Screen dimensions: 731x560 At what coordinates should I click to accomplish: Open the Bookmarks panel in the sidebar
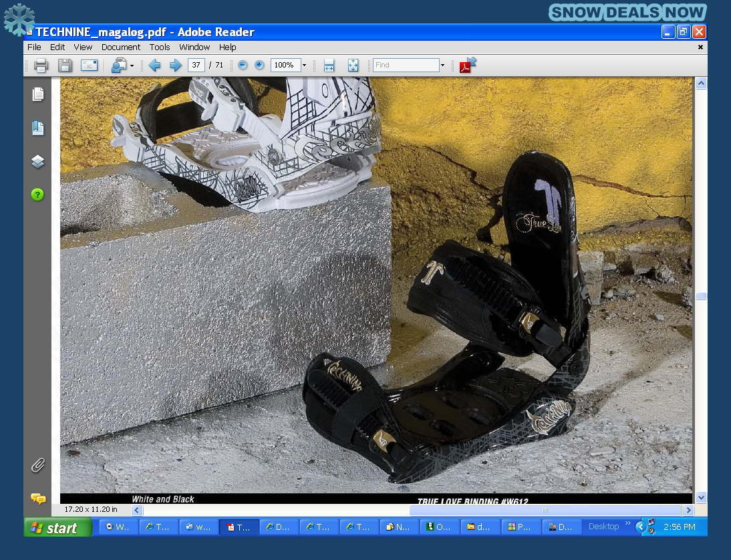tap(38, 128)
